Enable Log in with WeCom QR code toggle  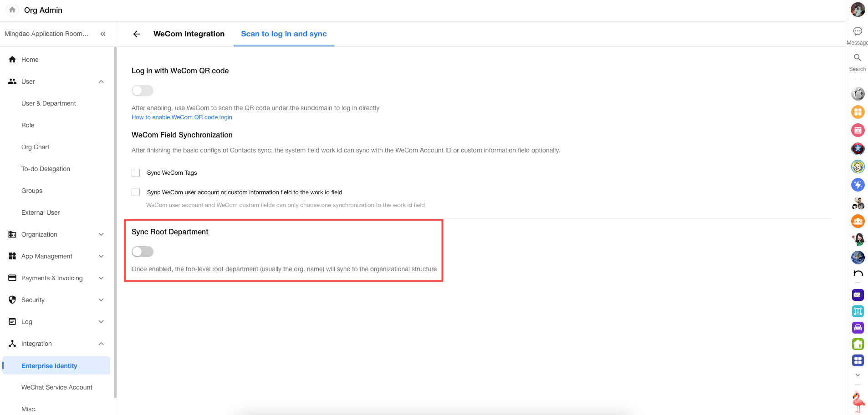(143, 91)
